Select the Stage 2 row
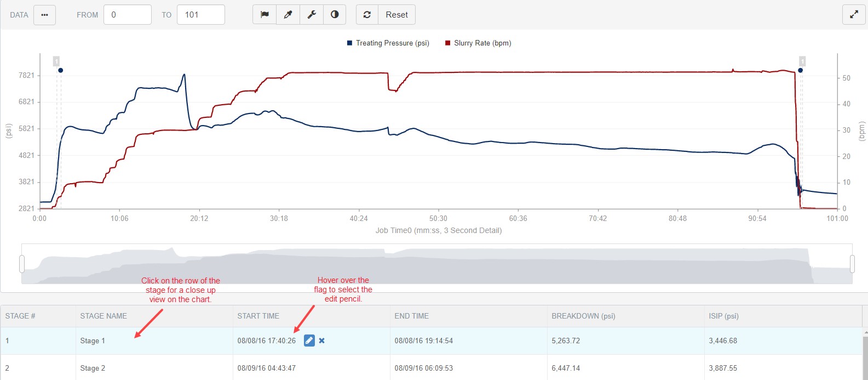Image resolution: width=868 pixels, height=380 pixels. click(432, 368)
